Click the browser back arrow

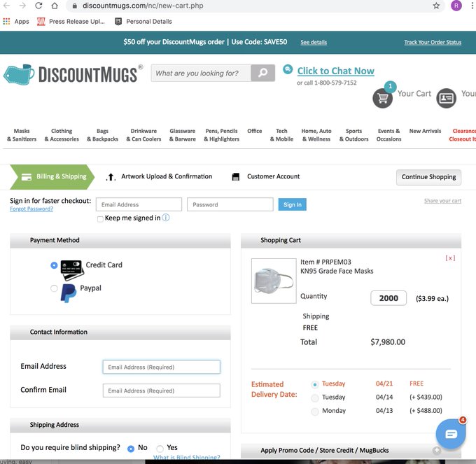7,6
